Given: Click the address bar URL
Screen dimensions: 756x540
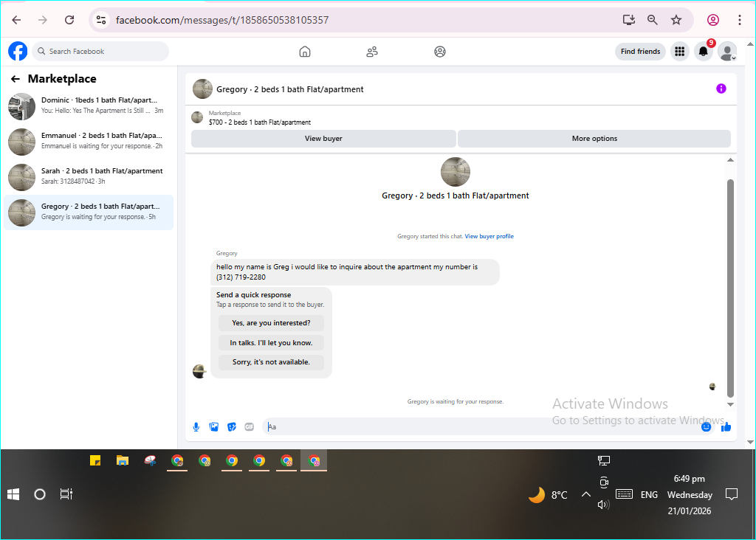Looking at the screenshot, I should tap(222, 20).
